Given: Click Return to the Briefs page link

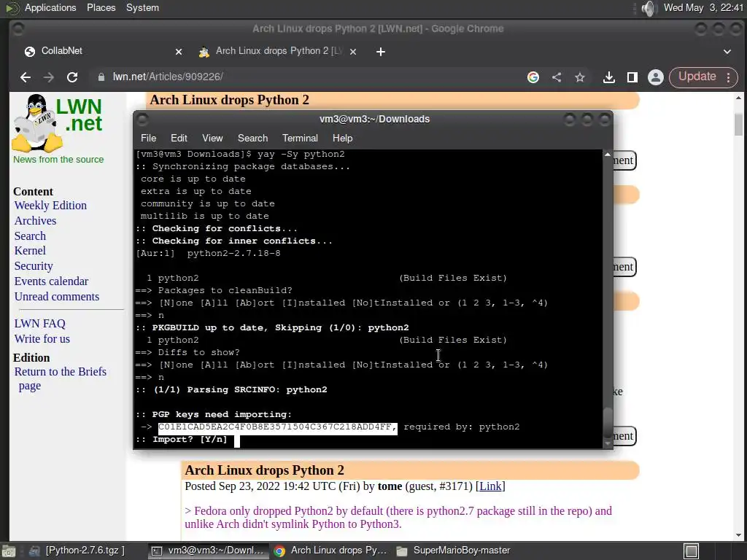Looking at the screenshot, I should tap(60, 378).
